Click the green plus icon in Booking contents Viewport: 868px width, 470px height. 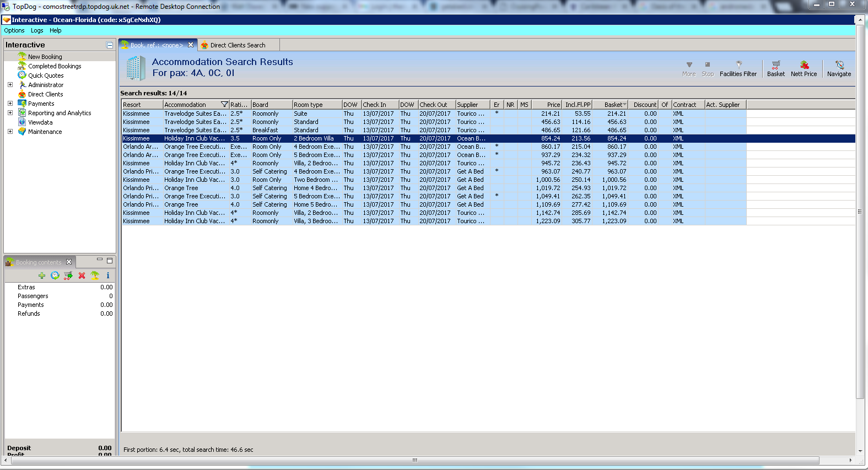click(42, 275)
